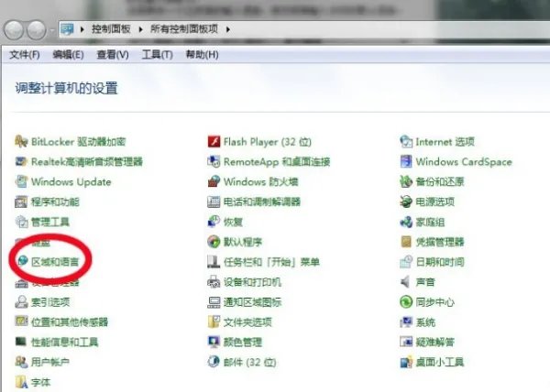Click the Forward navigation button
Screen dimensions: 550x392
point(37,30)
